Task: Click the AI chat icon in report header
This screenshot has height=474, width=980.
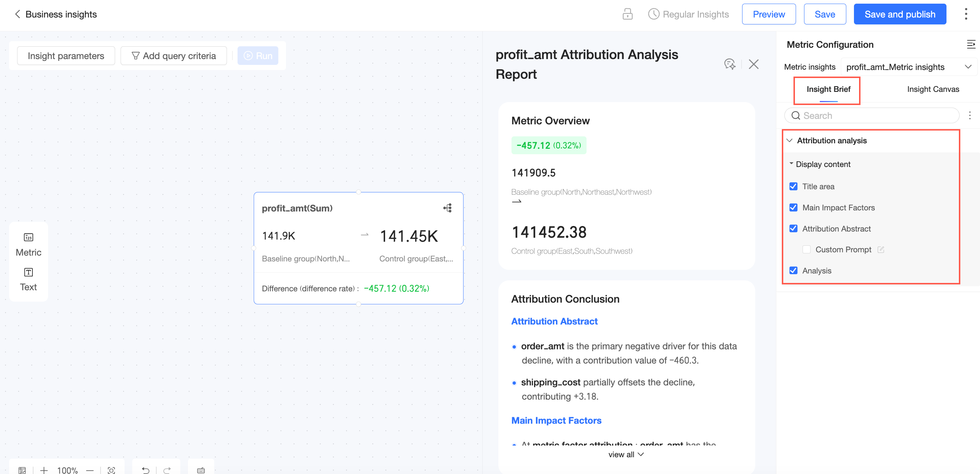Action: click(729, 64)
